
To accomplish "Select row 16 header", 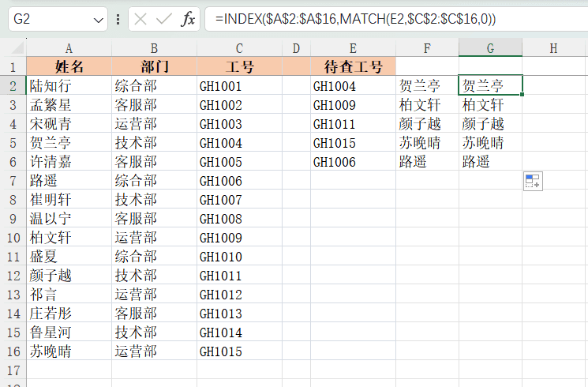I will pos(13,351).
